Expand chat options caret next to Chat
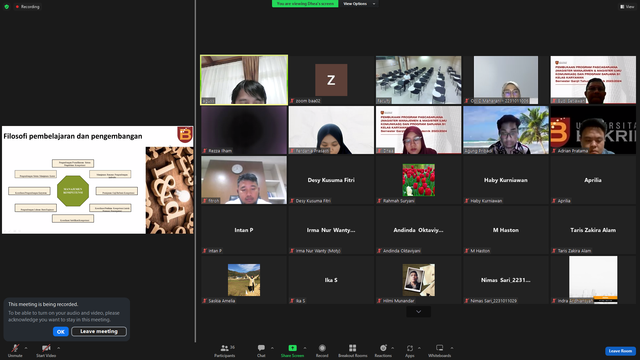Image resolution: width=640 pixels, height=360 pixels. click(x=272, y=348)
